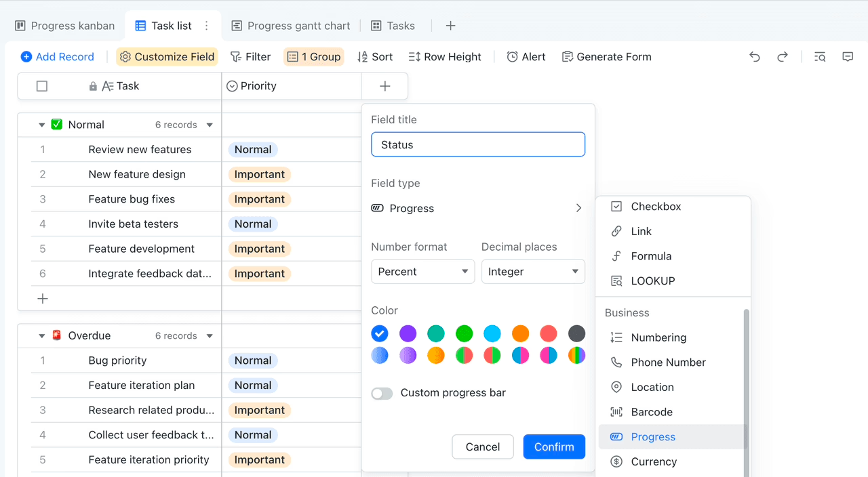Click the Cancel button
Screen dimensions: 868x477
[x=483, y=447]
